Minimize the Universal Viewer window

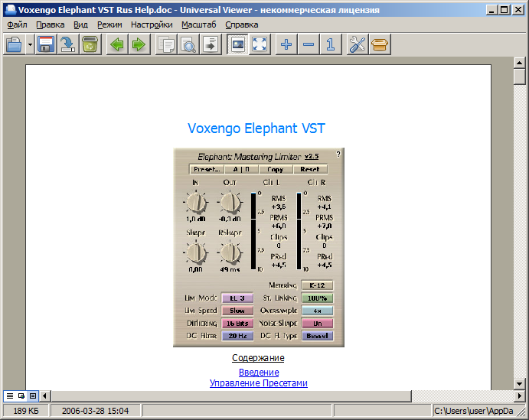491,10
